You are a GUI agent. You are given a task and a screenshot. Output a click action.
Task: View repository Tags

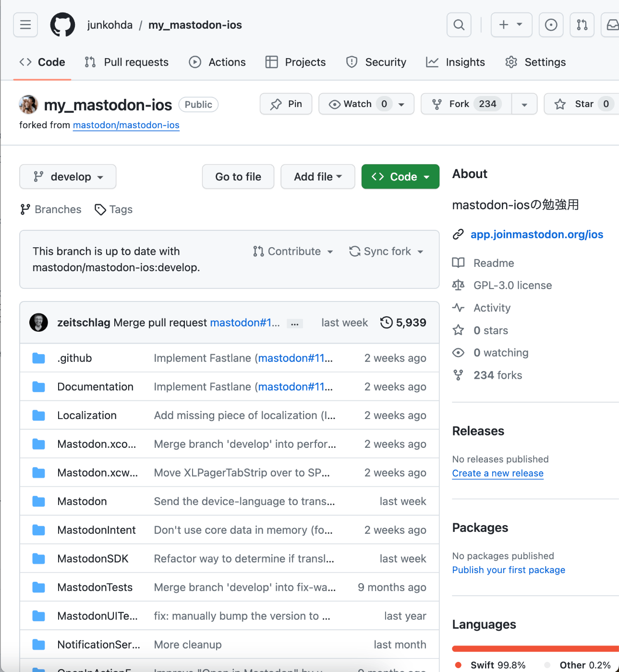(x=114, y=210)
